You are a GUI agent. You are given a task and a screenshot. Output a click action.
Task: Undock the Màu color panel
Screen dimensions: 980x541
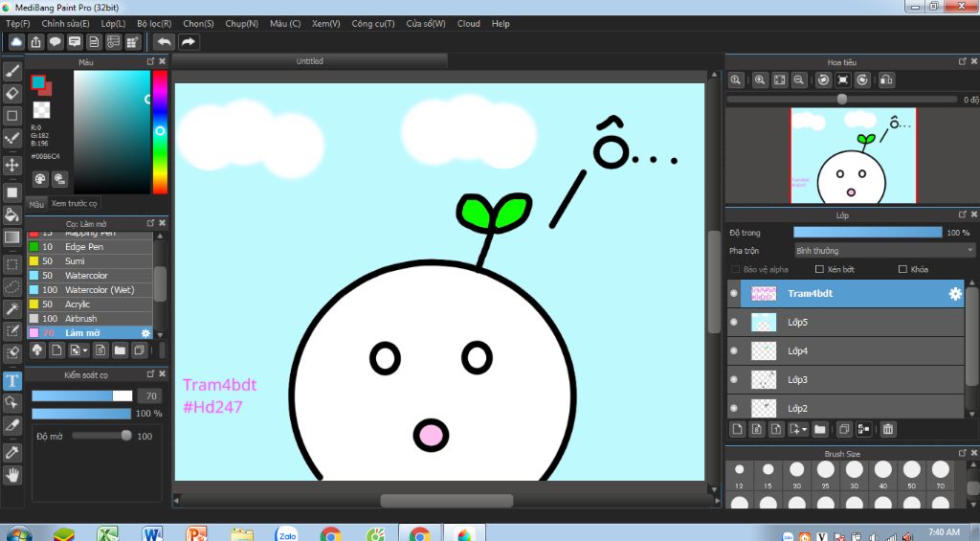150,61
